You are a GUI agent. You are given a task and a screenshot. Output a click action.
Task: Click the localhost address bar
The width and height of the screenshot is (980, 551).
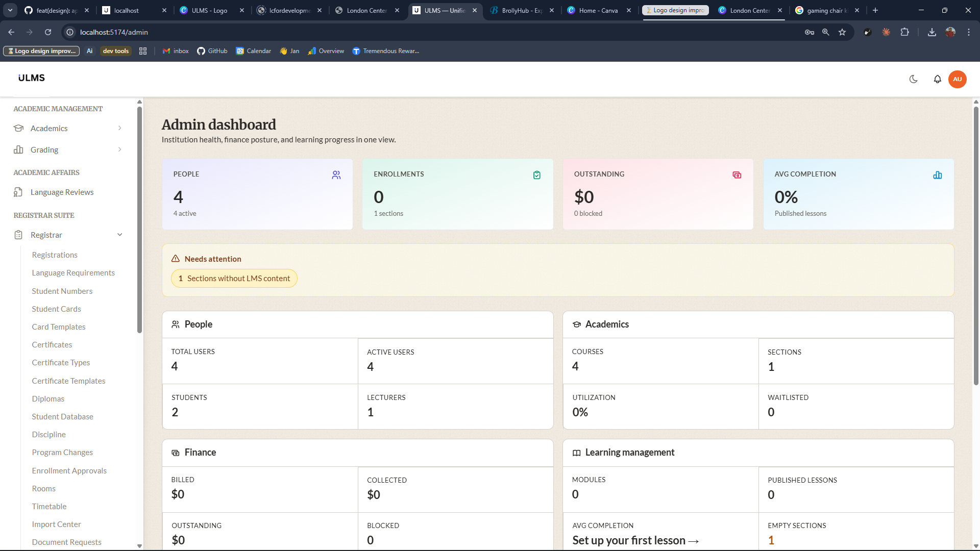click(434, 32)
